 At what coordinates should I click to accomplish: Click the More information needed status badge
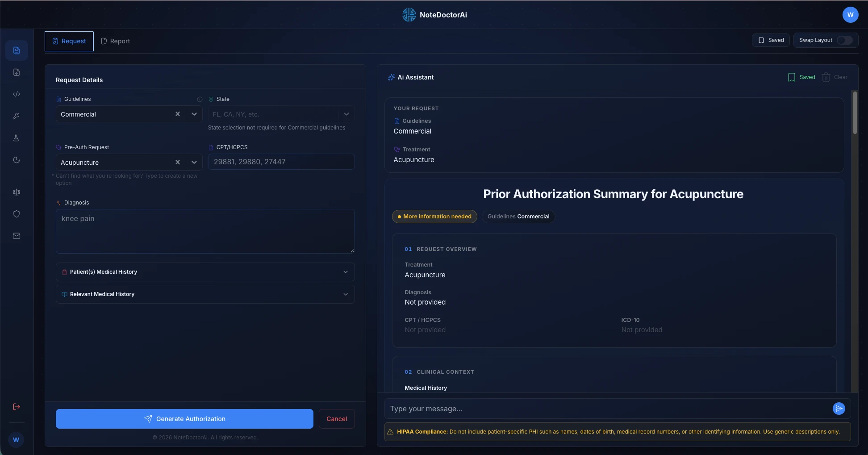(x=434, y=217)
